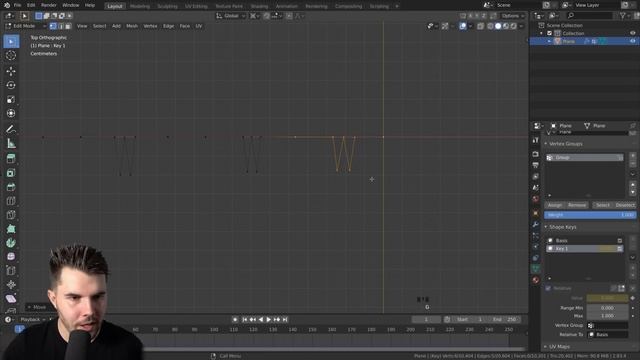Screen dimensions: 640x360
Task: Select the Basis shape key row
Action: 584,240
